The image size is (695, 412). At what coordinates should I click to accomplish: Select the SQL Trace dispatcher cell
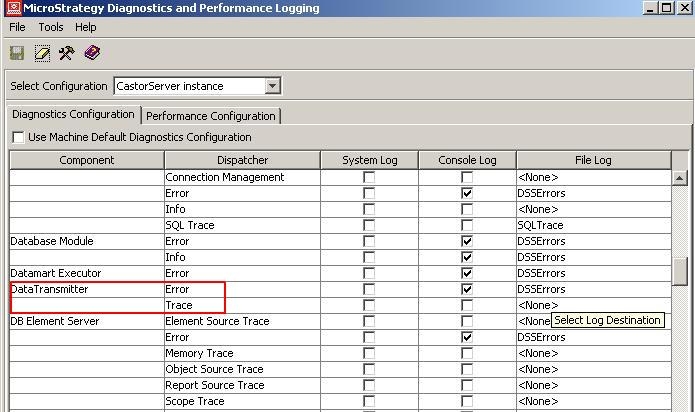coord(242,225)
